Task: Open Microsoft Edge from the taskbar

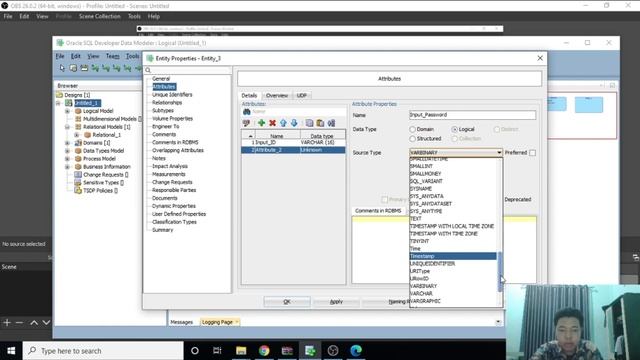Action: pyautogui.click(x=356, y=351)
